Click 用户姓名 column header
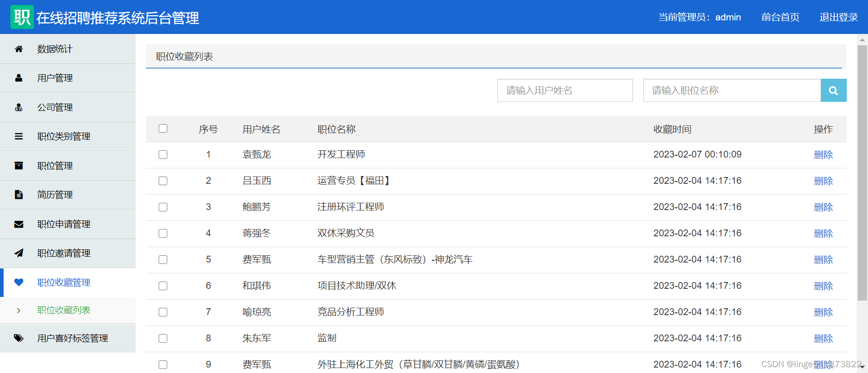Image resolution: width=868 pixels, height=373 pixels. click(x=261, y=129)
